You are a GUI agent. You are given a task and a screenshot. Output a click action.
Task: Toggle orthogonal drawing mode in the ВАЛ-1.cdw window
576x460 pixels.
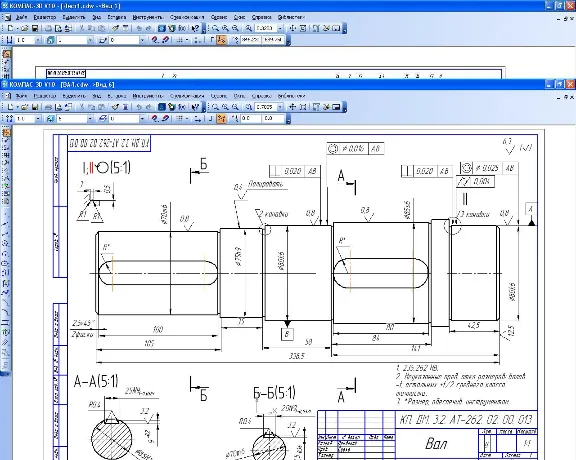(x=210, y=118)
